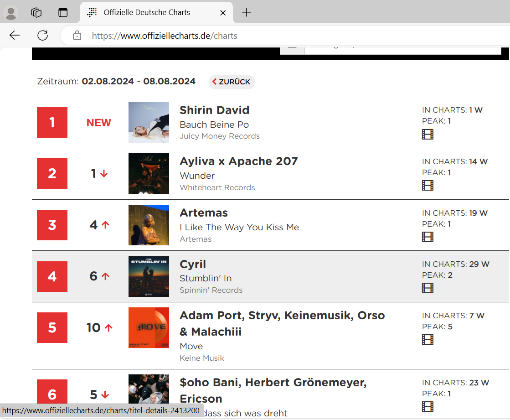Open video icon for Move by Adam Port

428,339
